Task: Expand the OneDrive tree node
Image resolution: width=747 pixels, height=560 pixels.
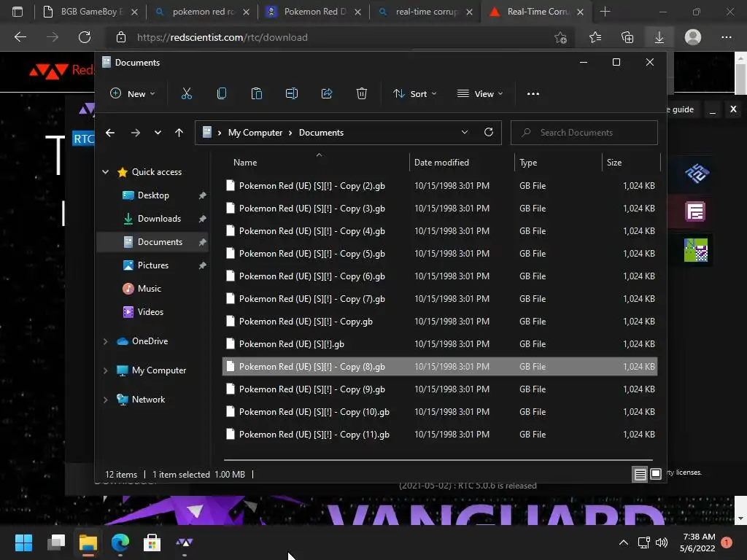Action: coord(105,341)
